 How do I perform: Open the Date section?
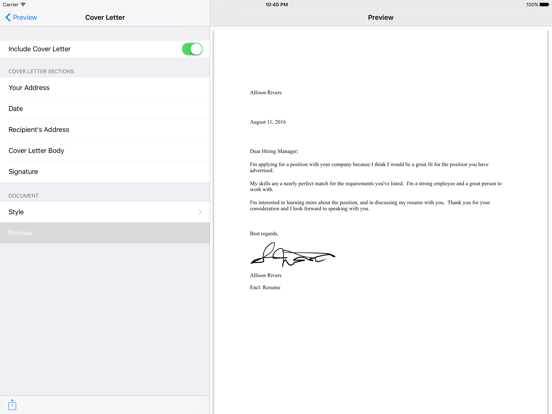pos(105,109)
